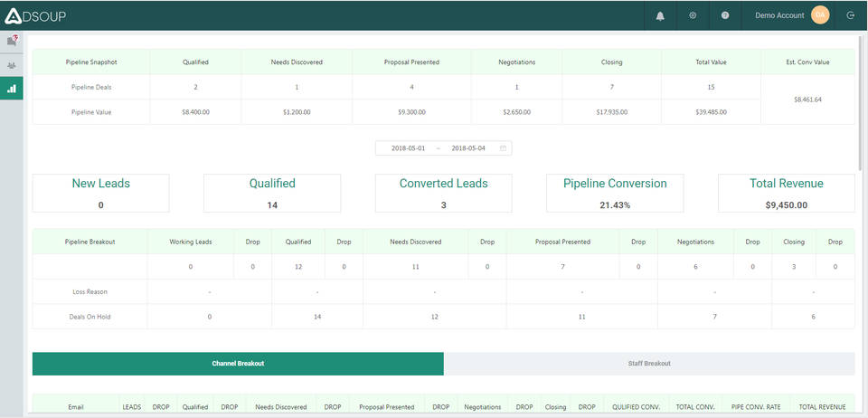This screenshot has height=418, width=868.
Task: Open the notifications bell
Action: [660, 15]
